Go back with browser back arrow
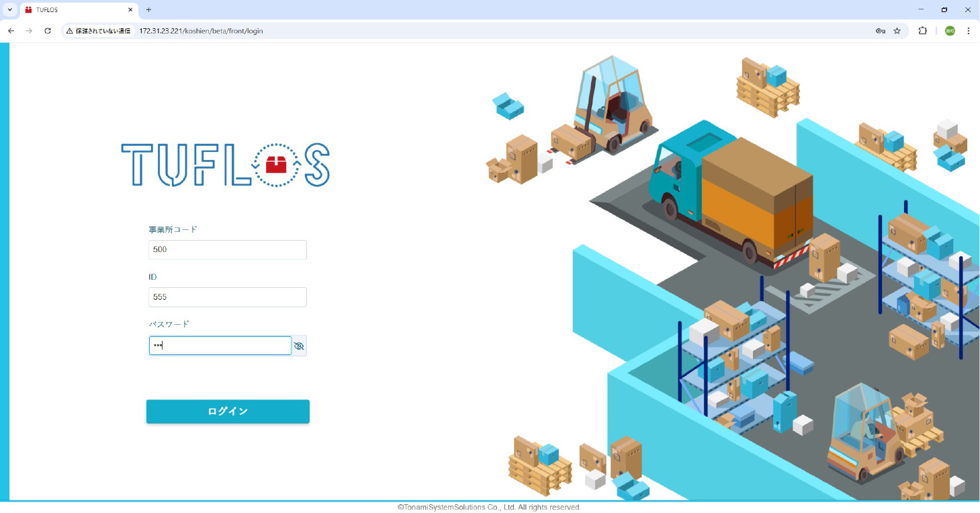Screen dimensions: 980x513 click(x=11, y=31)
